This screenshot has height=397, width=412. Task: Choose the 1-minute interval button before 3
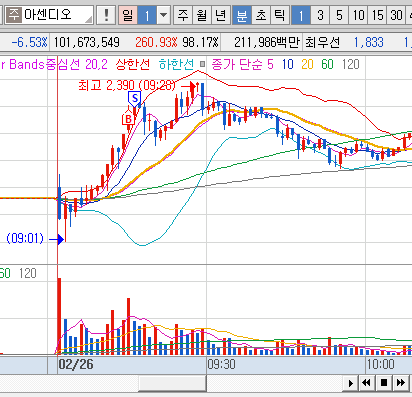click(x=301, y=15)
